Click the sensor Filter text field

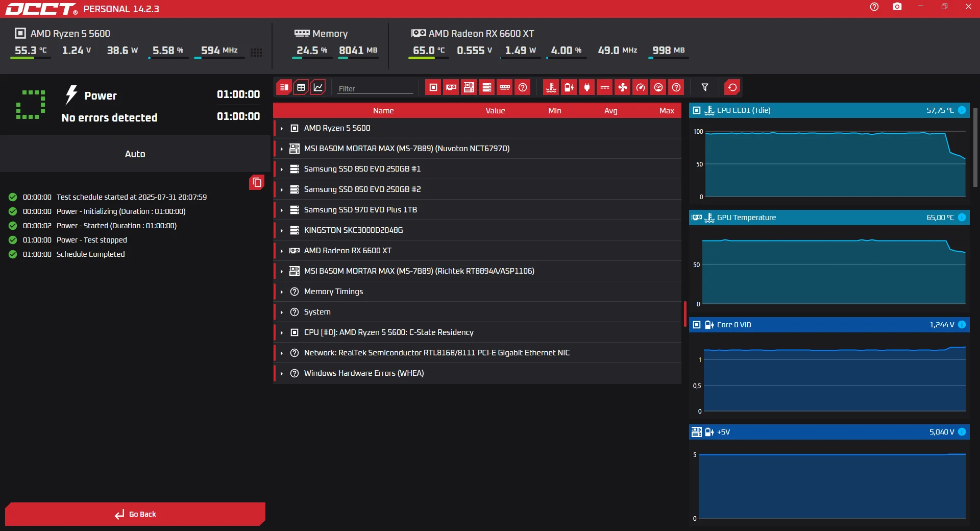375,88
